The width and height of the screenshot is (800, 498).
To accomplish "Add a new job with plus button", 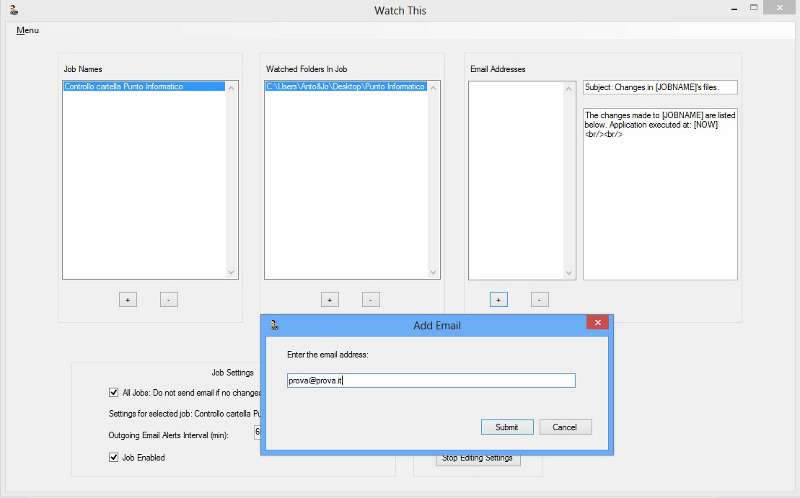I will (x=128, y=300).
